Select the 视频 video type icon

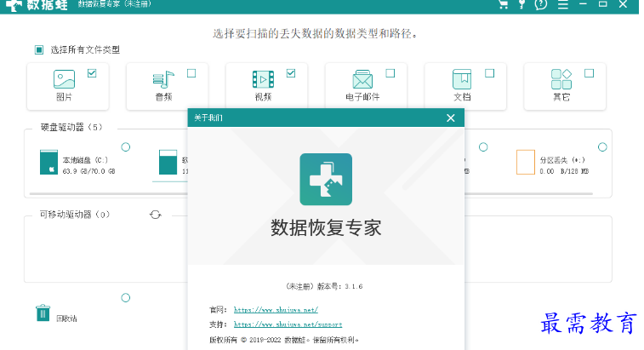(263, 79)
